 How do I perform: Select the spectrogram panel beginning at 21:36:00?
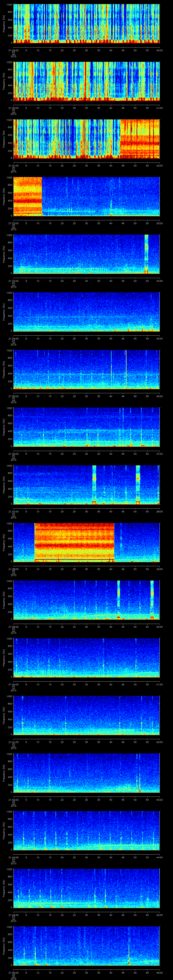(x=87, y=427)
